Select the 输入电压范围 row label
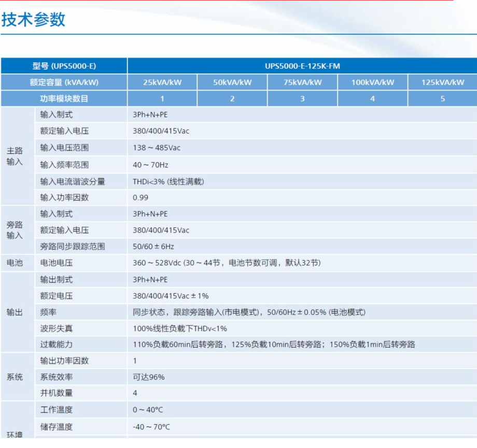 pos(64,148)
